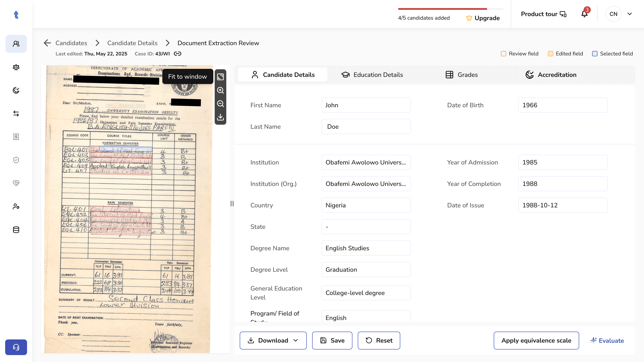Click the candidates added progress bar
644x362 pixels.
450,9
